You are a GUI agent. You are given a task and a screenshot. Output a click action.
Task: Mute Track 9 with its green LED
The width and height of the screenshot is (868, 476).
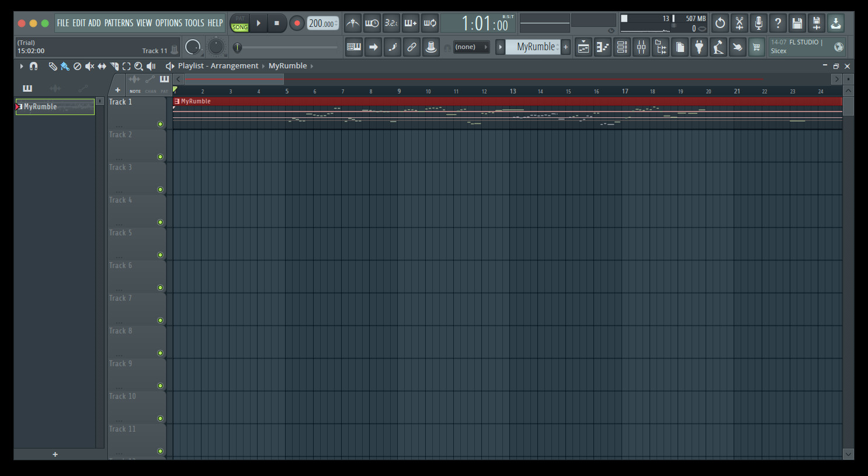pos(160,385)
